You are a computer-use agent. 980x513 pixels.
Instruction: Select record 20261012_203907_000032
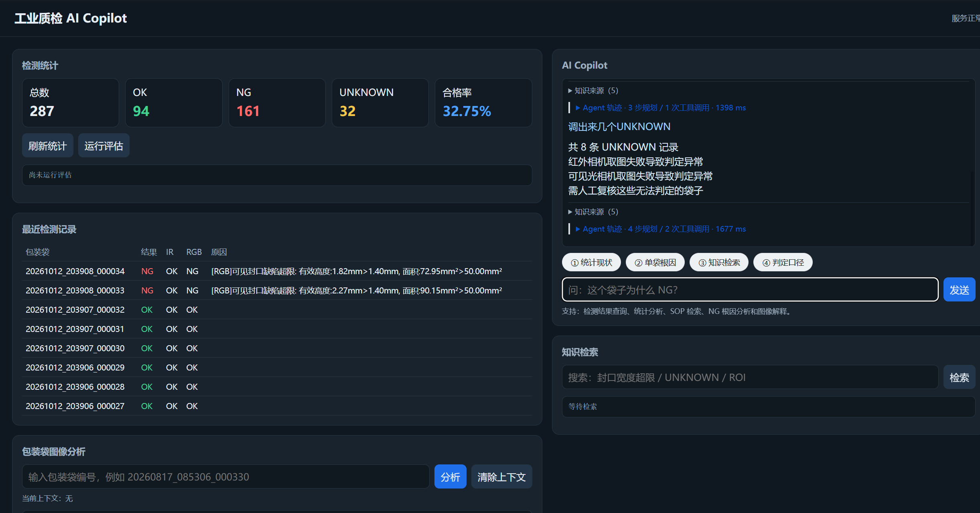click(277, 309)
